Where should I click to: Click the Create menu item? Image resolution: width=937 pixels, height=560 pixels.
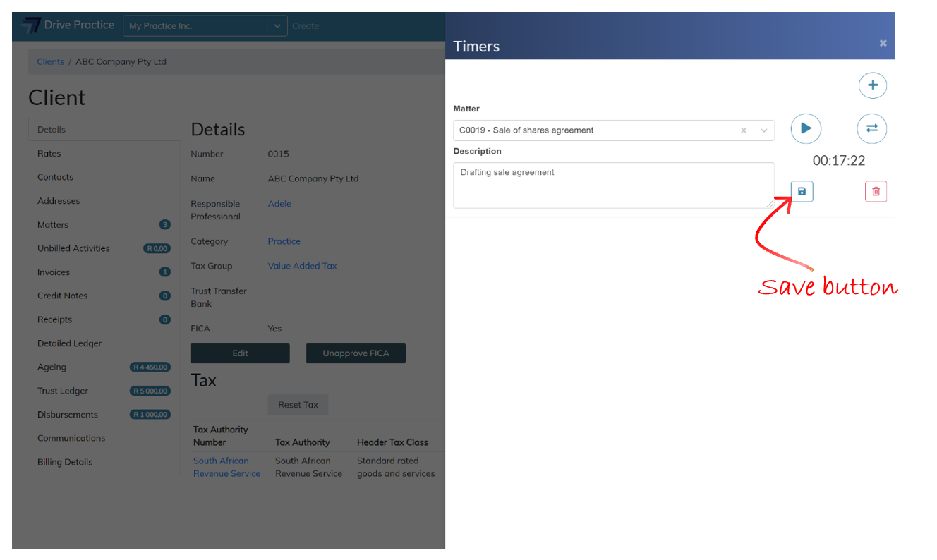[x=306, y=26]
